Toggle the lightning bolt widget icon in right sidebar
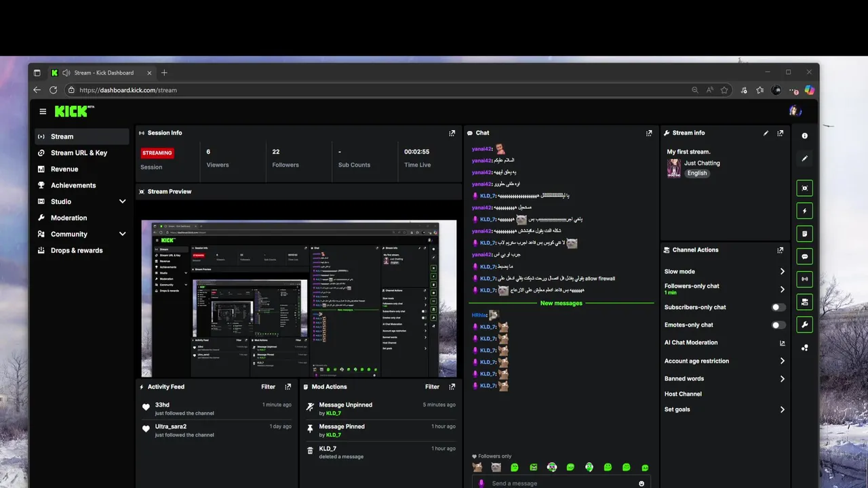 click(805, 211)
